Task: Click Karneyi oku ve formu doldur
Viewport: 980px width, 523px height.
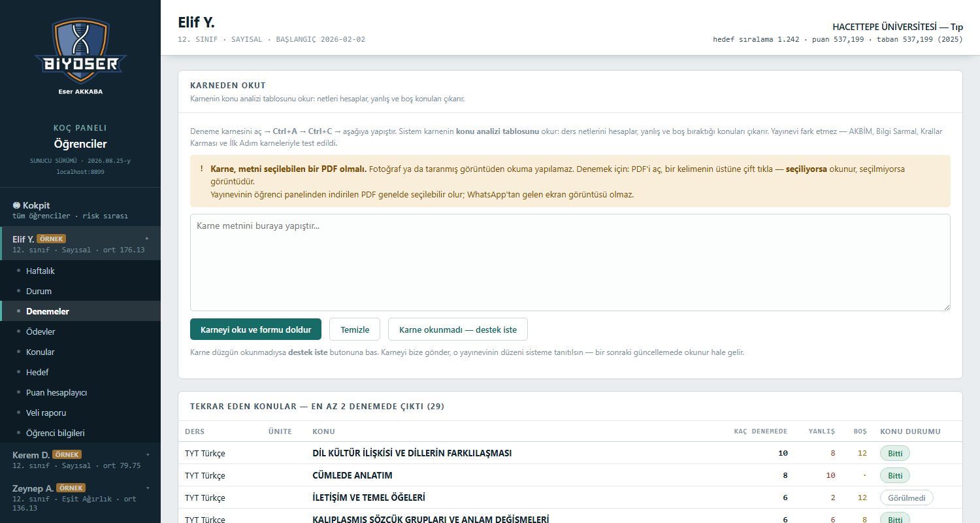Action: 255,329
